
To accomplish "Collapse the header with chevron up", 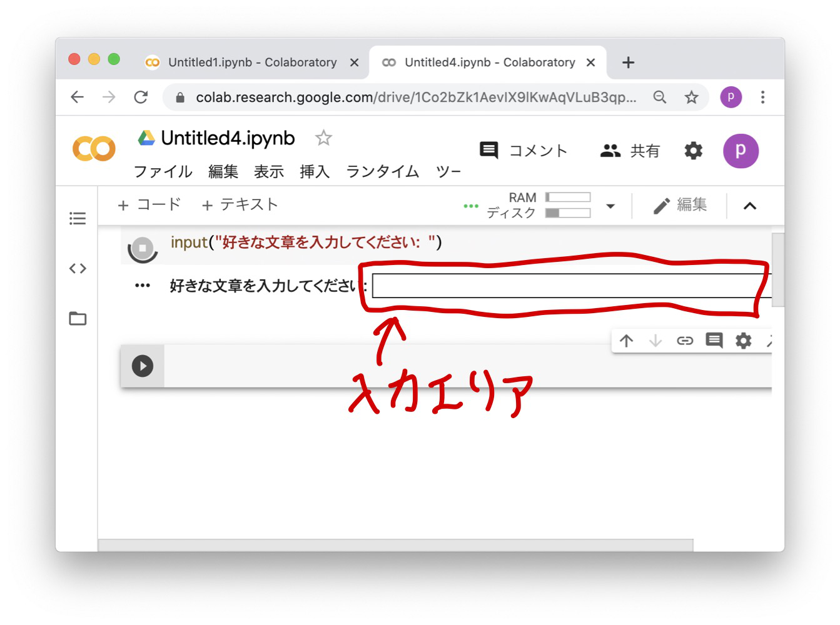I will (750, 206).
